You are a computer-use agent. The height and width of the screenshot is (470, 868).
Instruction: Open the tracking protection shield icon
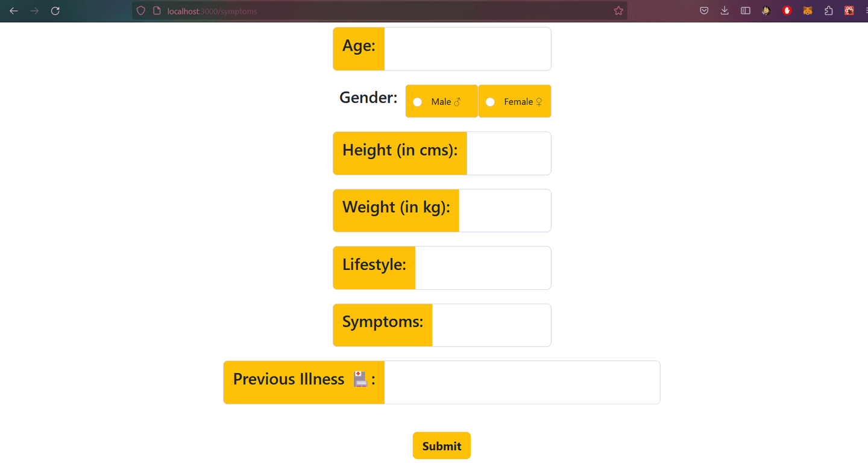click(x=141, y=11)
